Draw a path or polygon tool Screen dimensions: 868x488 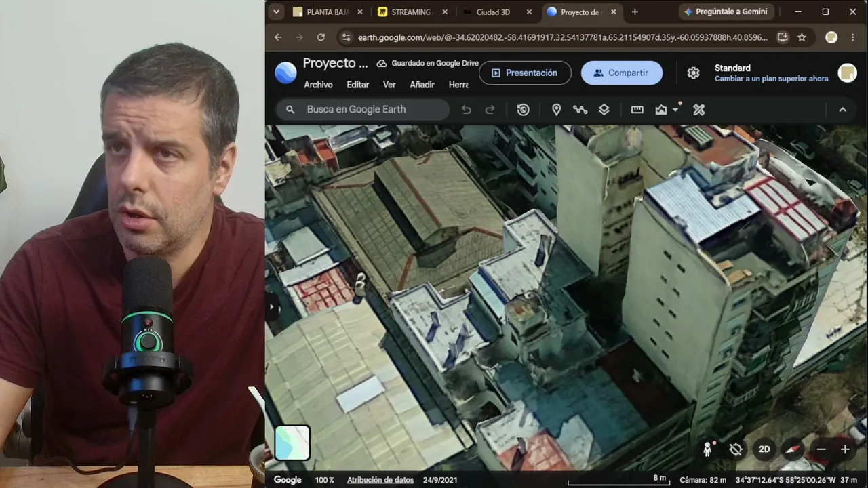pyautogui.click(x=580, y=110)
